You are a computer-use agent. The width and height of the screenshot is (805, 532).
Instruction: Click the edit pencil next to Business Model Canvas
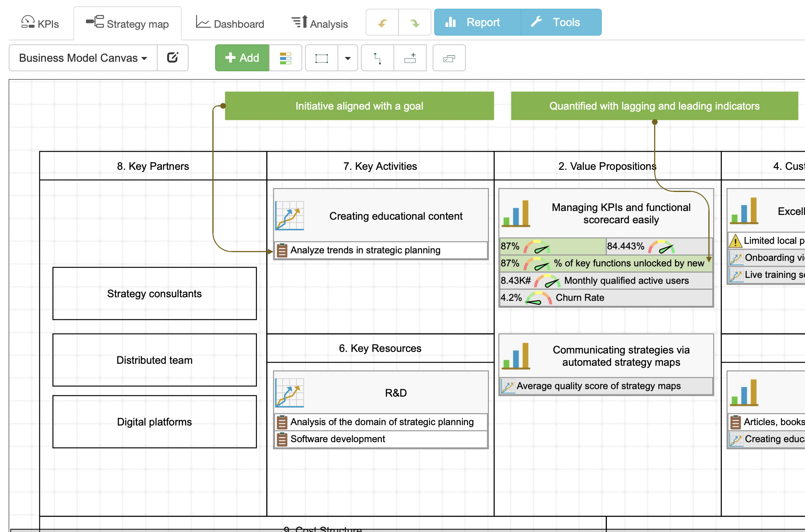point(173,58)
